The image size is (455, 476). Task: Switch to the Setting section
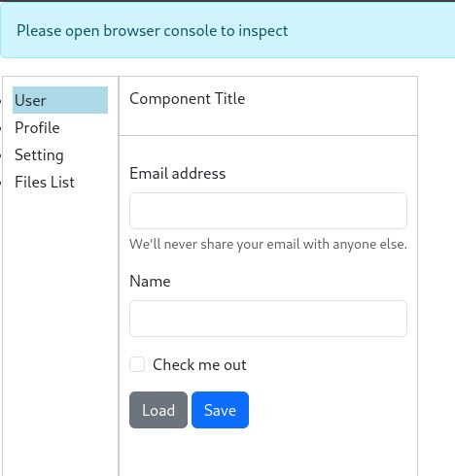click(39, 154)
